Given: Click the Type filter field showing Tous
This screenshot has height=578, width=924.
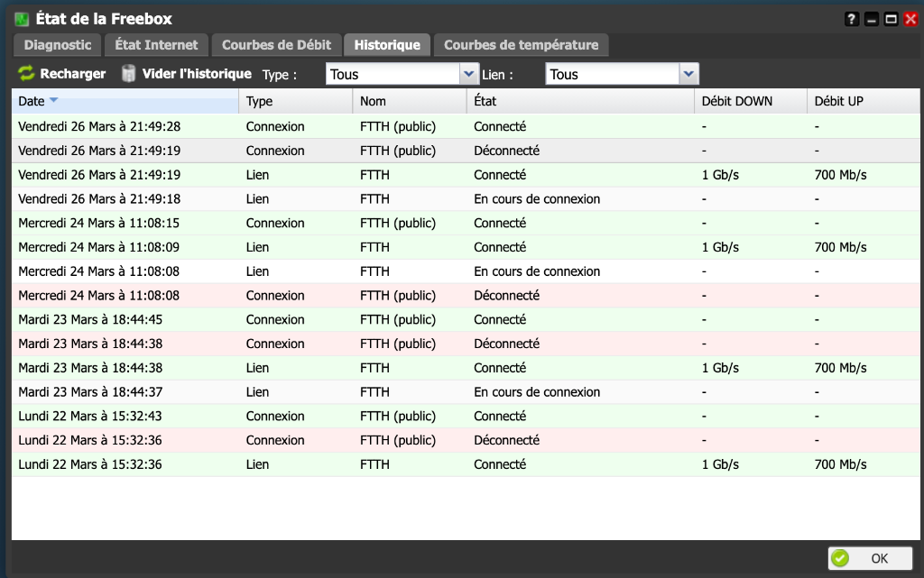Looking at the screenshot, I should click(393, 74).
